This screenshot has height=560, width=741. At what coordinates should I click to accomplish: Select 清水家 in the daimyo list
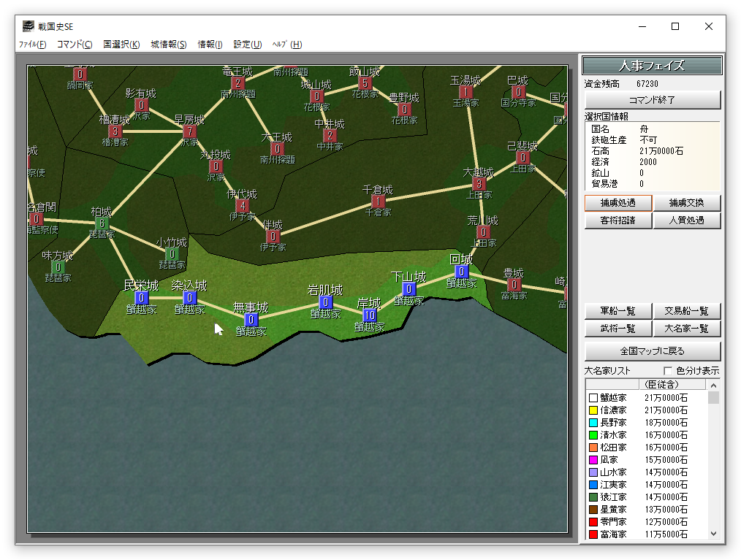pyautogui.click(x=613, y=435)
